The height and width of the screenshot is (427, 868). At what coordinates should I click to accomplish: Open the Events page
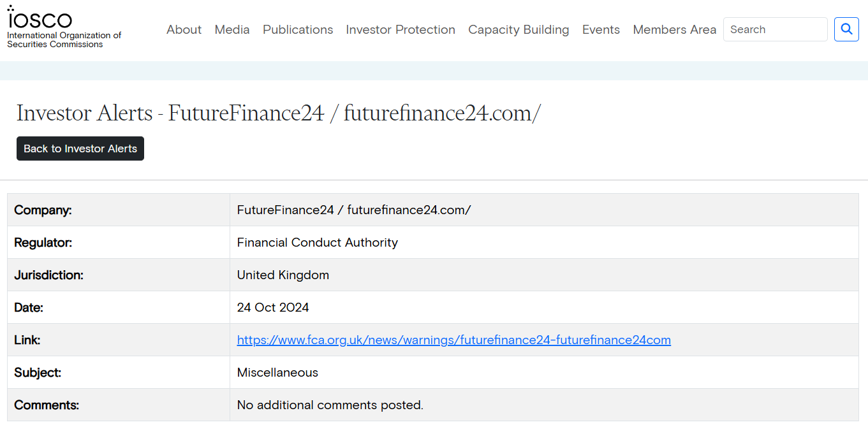[x=600, y=29]
